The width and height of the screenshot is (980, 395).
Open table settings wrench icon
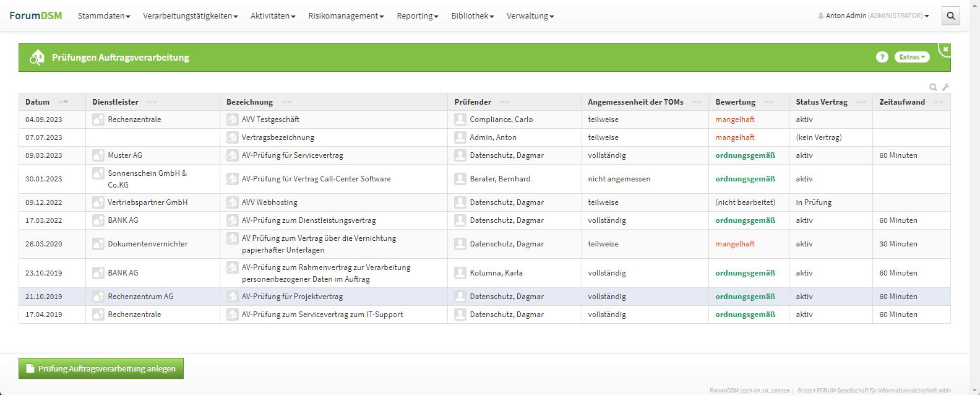[945, 87]
